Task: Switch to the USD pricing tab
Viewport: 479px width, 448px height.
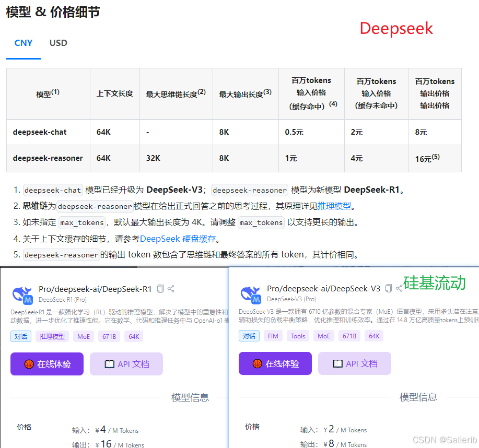Action: [x=59, y=43]
